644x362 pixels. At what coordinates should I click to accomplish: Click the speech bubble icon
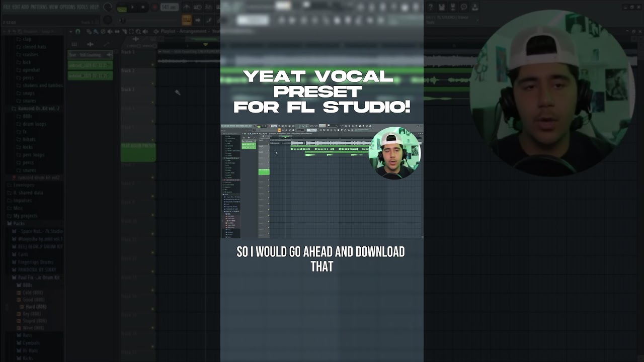click(x=464, y=7)
